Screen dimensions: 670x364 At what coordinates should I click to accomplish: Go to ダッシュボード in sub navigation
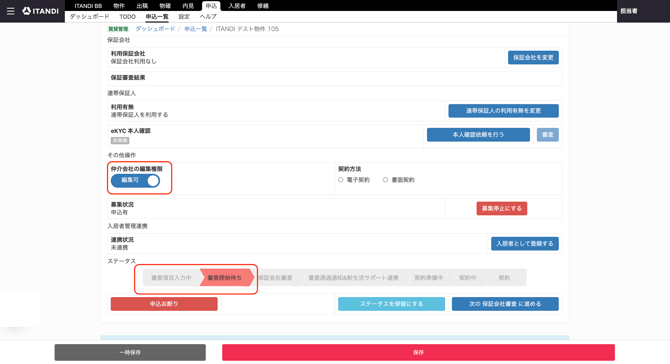89,17
